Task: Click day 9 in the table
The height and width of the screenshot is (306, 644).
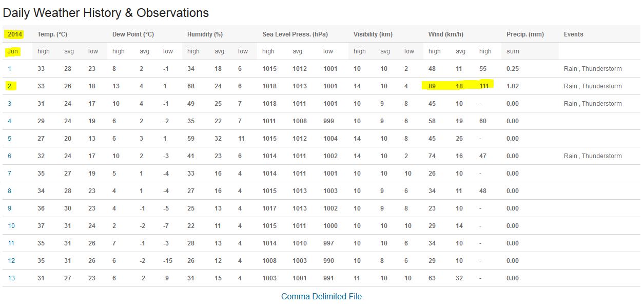Action: 10,208
